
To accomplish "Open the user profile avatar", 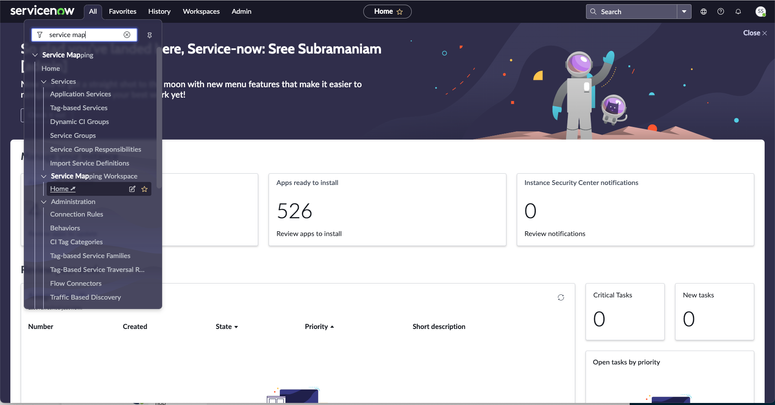I will [760, 11].
